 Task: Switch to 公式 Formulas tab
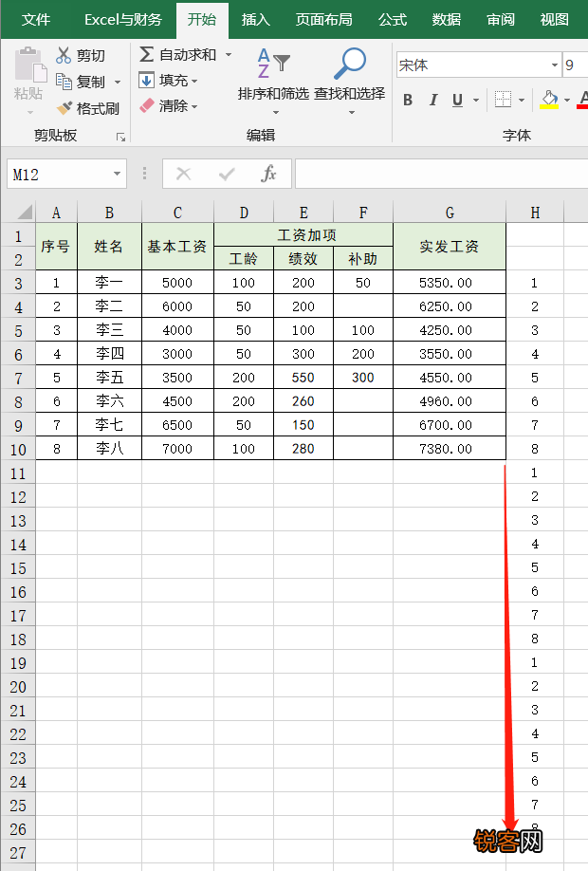click(392, 20)
